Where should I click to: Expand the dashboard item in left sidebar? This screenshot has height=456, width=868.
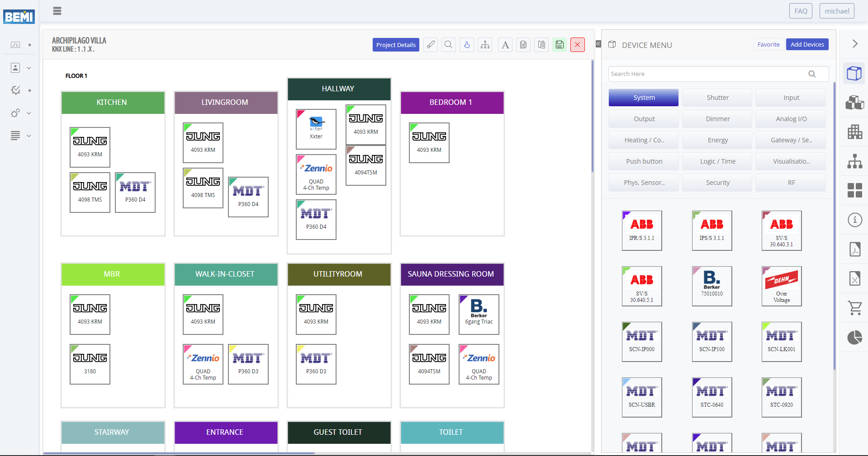point(21,45)
